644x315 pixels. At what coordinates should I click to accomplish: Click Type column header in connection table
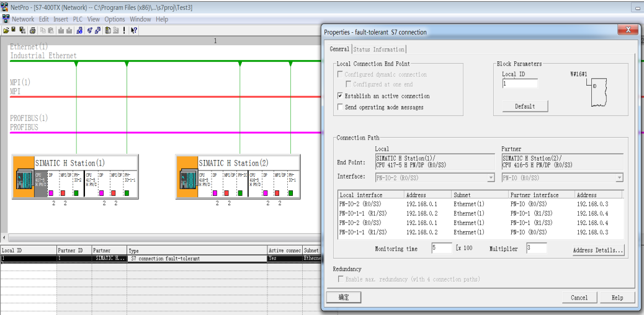(x=197, y=250)
